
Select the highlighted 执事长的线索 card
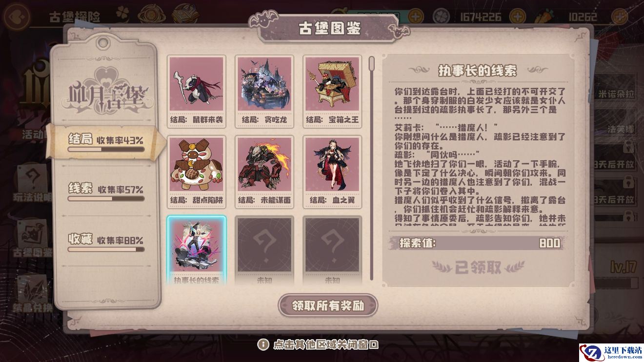pyautogui.click(x=196, y=250)
